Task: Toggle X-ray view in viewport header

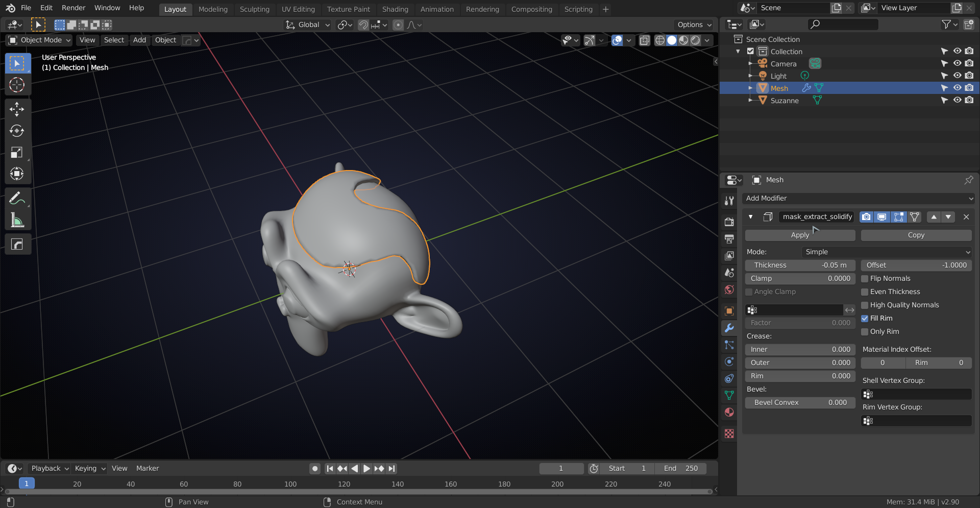Action: pos(645,40)
